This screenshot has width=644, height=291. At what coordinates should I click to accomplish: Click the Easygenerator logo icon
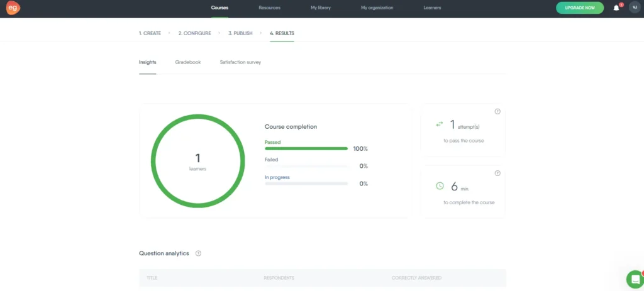11,8
